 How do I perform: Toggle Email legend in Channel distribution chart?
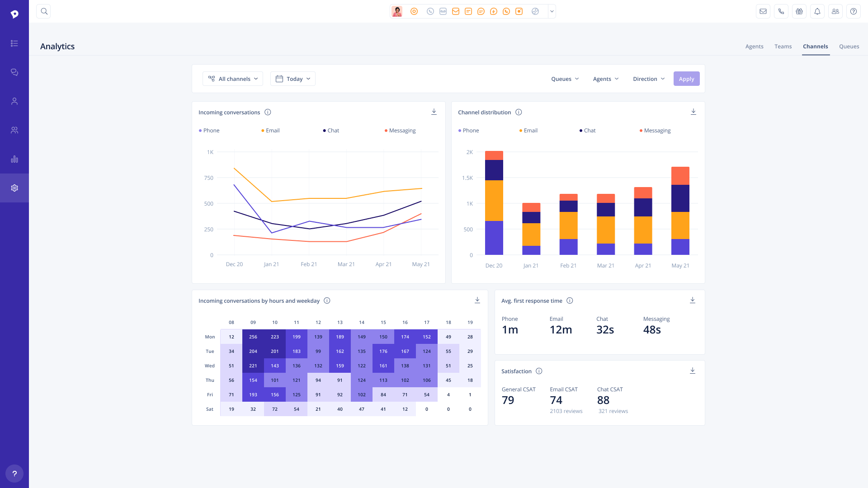pyautogui.click(x=528, y=131)
